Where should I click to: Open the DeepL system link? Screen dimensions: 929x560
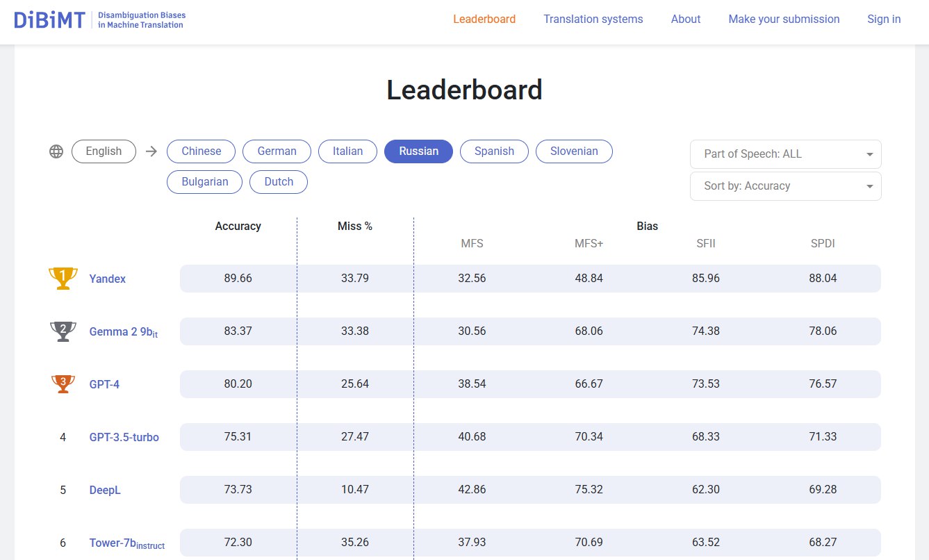(x=105, y=490)
